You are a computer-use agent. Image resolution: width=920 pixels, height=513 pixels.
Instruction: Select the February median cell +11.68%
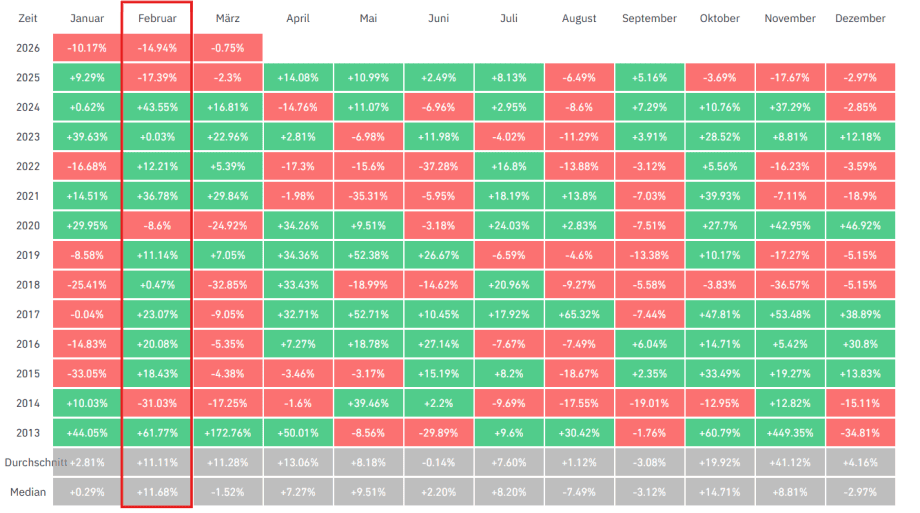[157, 492]
